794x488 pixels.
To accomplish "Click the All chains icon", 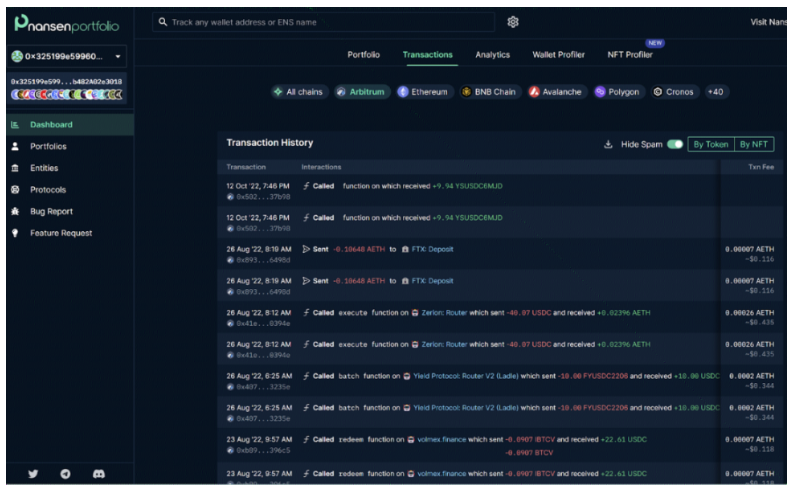I will click(278, 92).
